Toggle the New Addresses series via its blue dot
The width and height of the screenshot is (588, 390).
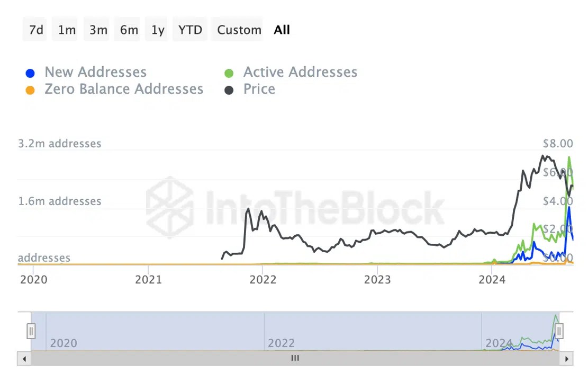pyautogui.click(x=30, y=73)
